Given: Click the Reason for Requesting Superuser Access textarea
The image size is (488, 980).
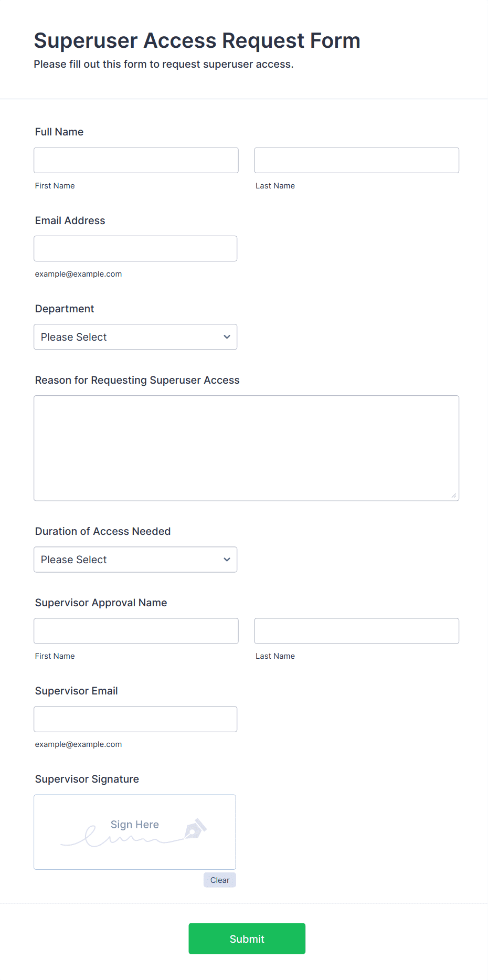Looking at the screenshot, I should [x=246, y=448].
